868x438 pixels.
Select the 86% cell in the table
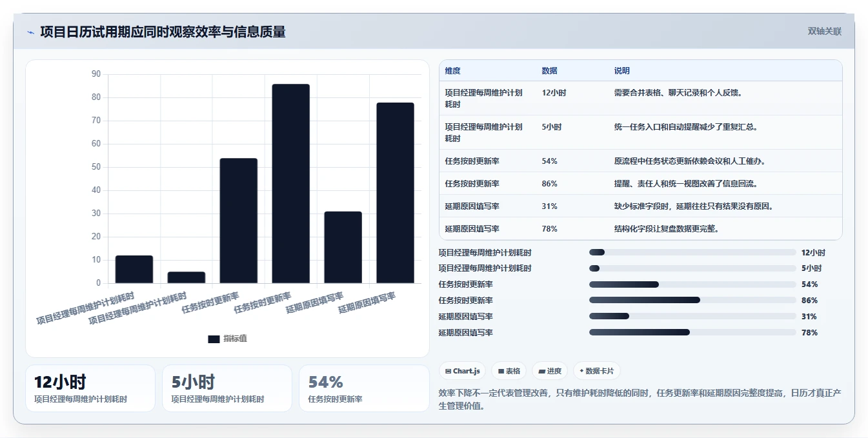550,183
